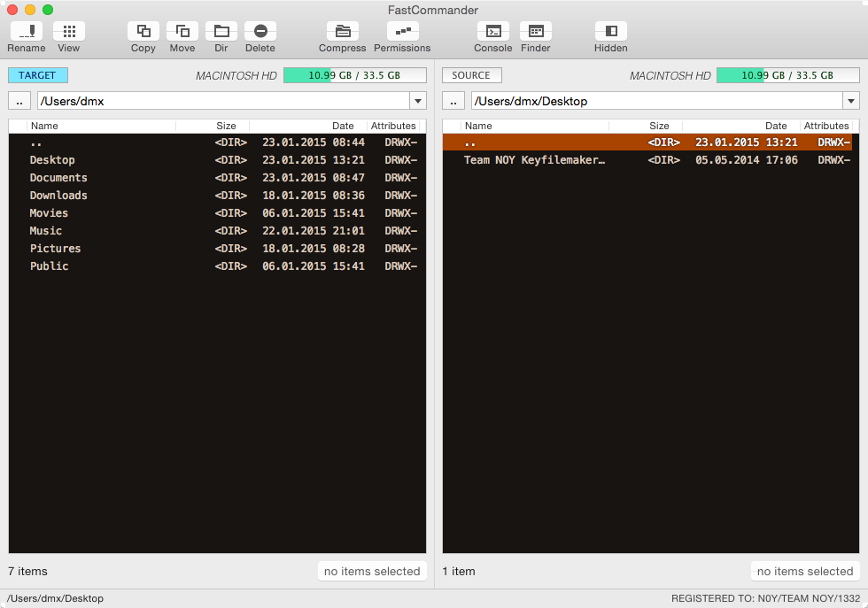
Task: Expand the /Users/dmx/Desktop path dropdown arrow
Action: [x=851, y=101]
